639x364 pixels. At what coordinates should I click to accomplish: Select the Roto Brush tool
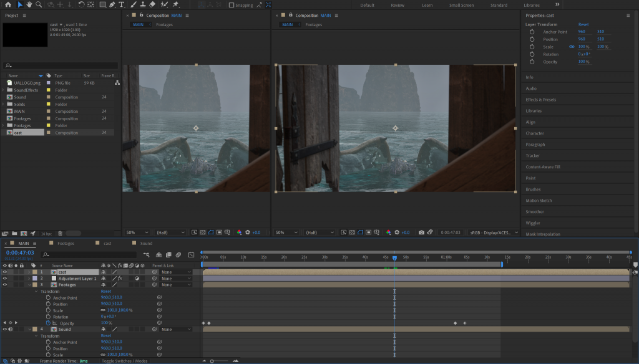pos(164,4)
